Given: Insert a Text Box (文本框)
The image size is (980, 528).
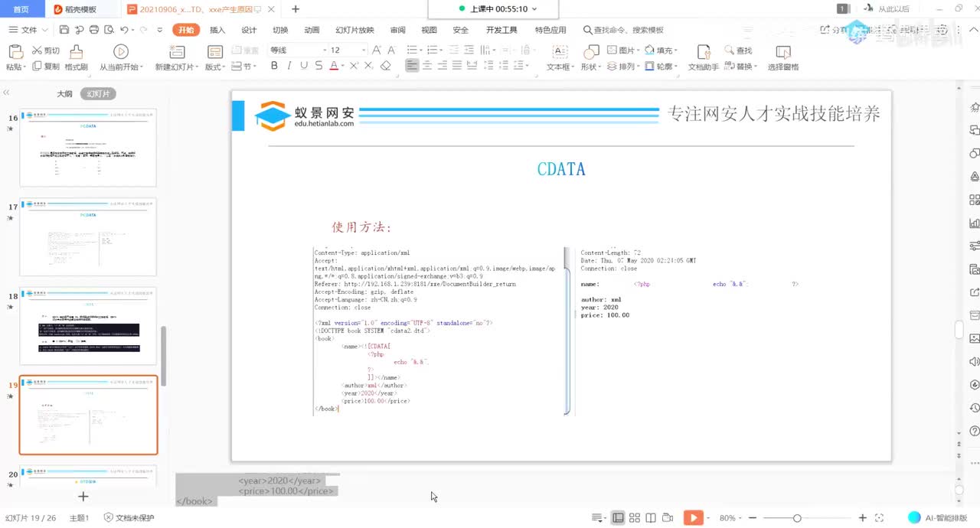Looking at the screenshot, I should [x=560, y=57].
